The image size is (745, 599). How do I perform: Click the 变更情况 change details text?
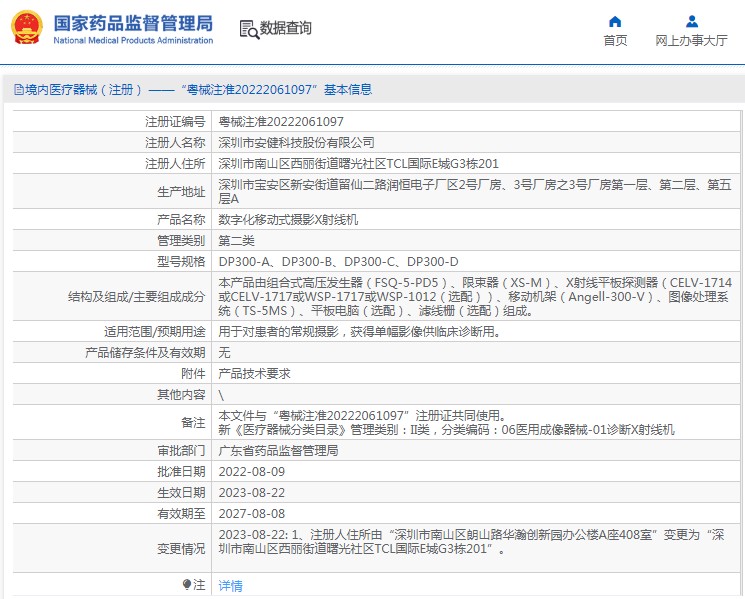click(x=471, y=542)
